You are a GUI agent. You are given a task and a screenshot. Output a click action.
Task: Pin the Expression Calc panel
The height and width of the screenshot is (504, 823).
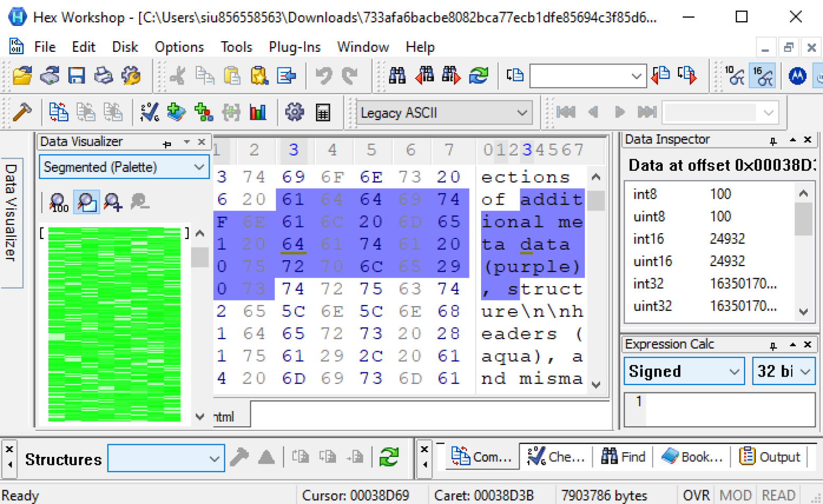[x=773, y=345]
